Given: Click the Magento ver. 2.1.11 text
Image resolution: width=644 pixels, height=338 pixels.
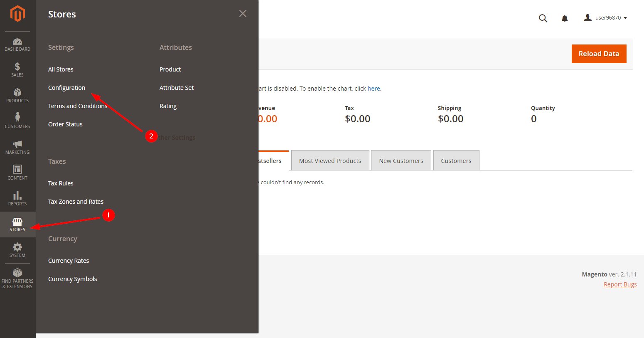Looking at the screenshot, I should point(609,274).
